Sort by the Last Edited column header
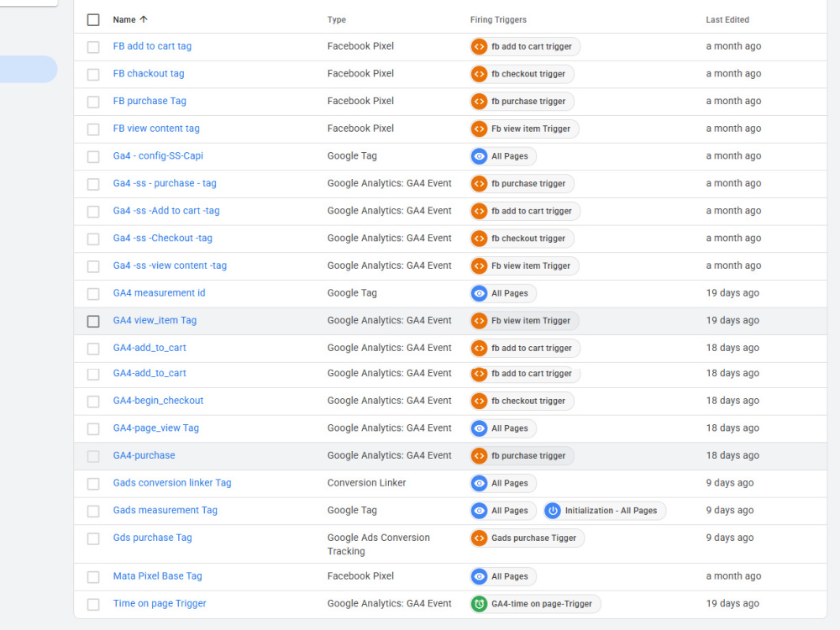This screenshot has width=840, height=630. [x=727, y=20]
